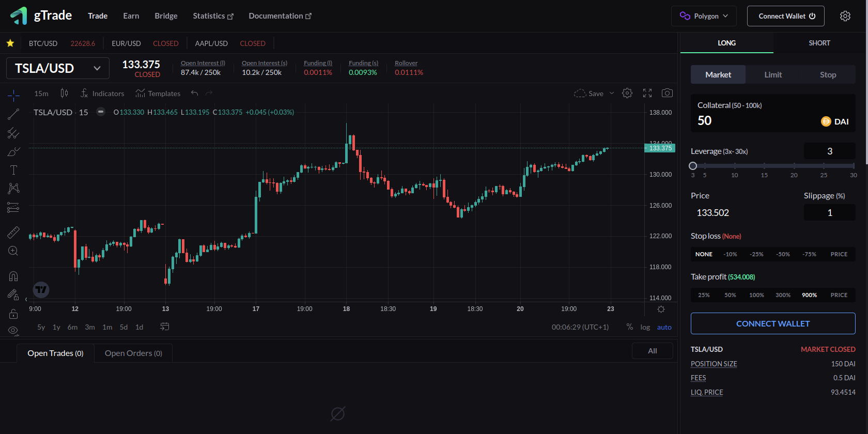The height and width of the screenshot is (434, 868).
Task: Redo the chart action
Action: click(209, 94)
